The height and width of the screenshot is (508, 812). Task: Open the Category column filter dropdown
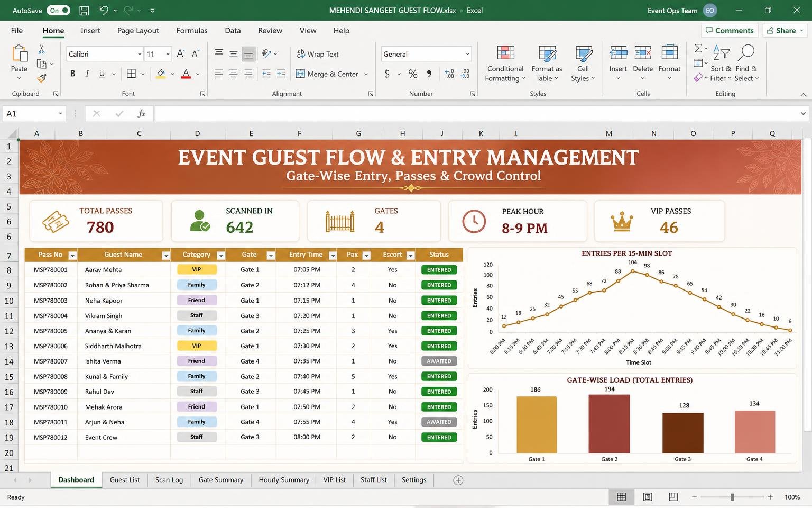(x=221, y=256)
